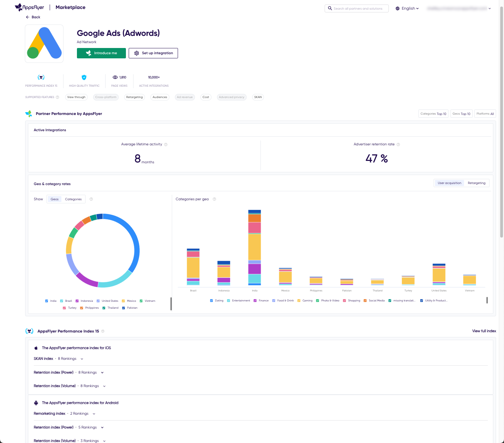
Task: Disable the Gaming category checkbox
Action: tap(299, 300)
